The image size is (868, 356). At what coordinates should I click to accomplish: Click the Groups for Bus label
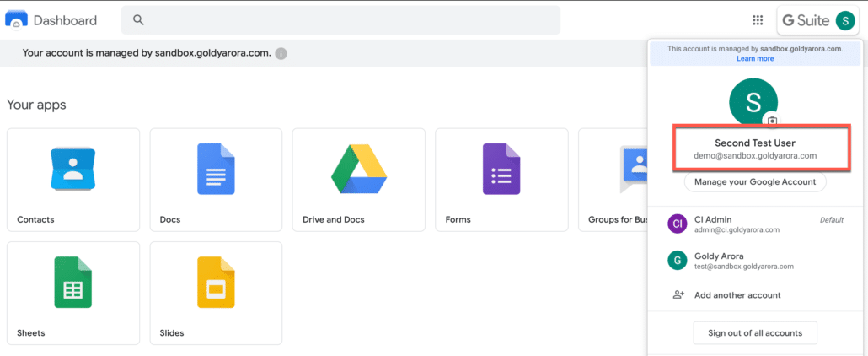[x=618, y=219]
